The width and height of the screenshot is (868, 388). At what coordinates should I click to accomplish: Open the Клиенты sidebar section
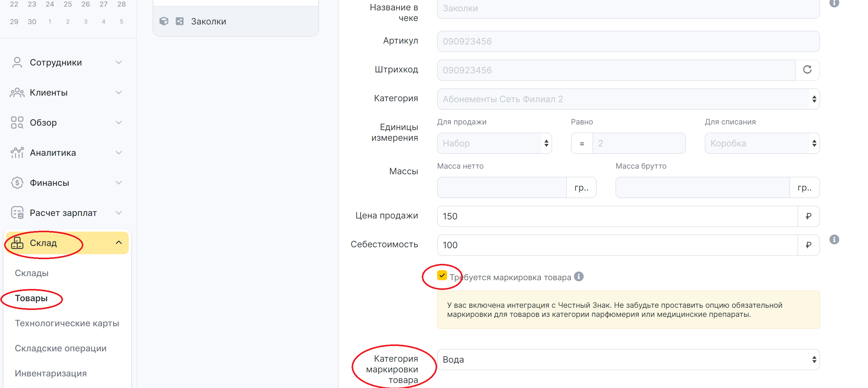[67, 92]
